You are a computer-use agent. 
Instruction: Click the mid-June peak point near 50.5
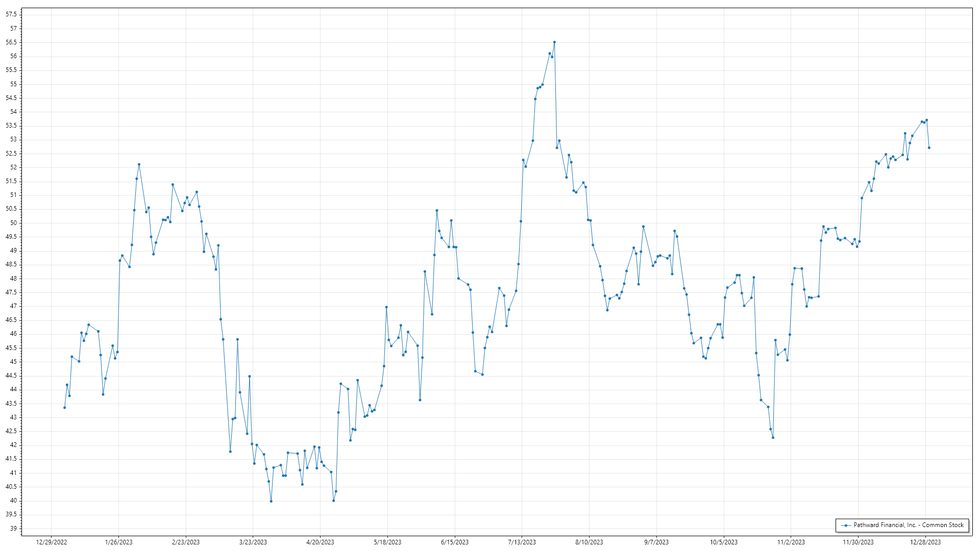[x=437, y=210]
